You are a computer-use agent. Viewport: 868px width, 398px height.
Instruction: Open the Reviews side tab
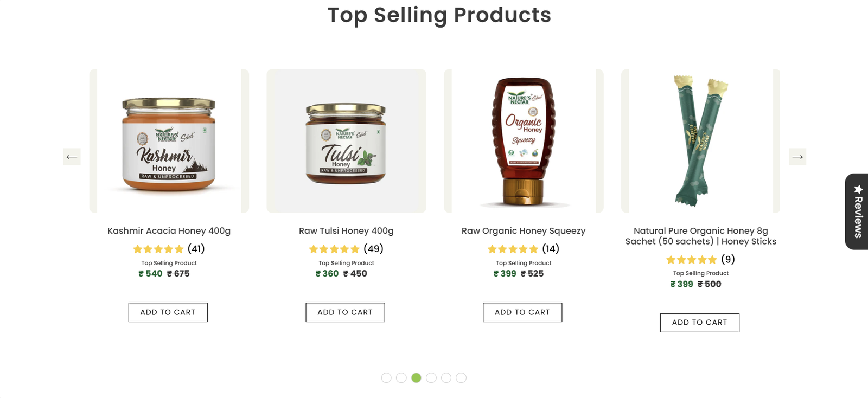(857, 211)
